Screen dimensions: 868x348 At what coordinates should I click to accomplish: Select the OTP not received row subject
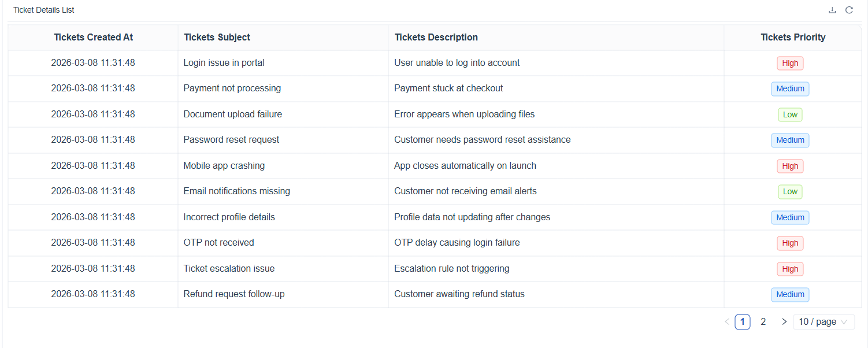(x=218, y=243)
